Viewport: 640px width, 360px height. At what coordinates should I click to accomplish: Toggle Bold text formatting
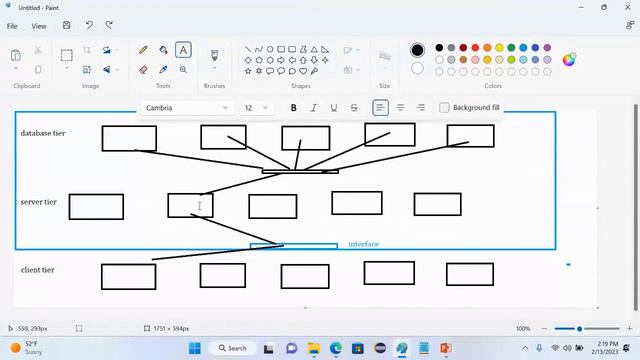click(x=293, y=108)
